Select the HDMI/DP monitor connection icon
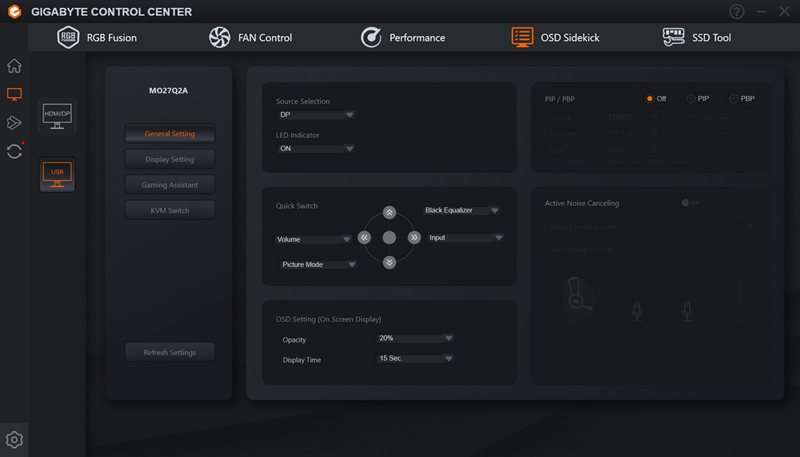The width and height of the screenshot is (800, 457). click(57, 116)
